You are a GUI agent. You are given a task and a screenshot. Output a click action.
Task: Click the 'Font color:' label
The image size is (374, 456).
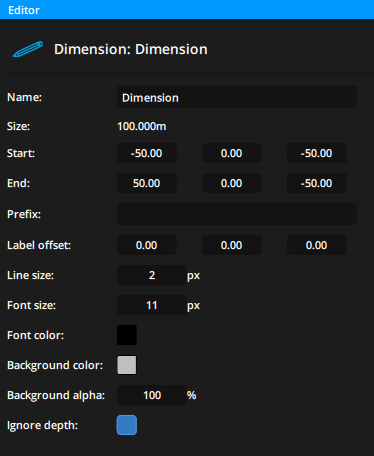(x=35, y=335)
